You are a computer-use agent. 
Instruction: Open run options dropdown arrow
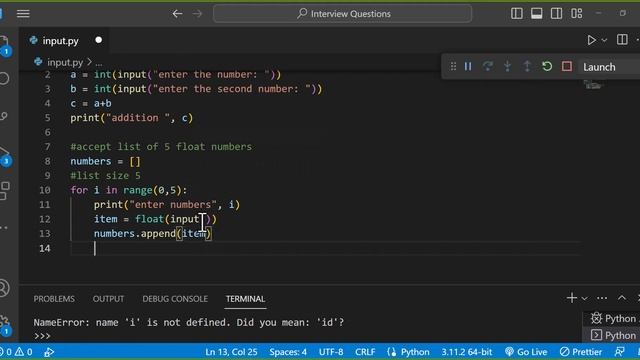click(x=604, y=40)
